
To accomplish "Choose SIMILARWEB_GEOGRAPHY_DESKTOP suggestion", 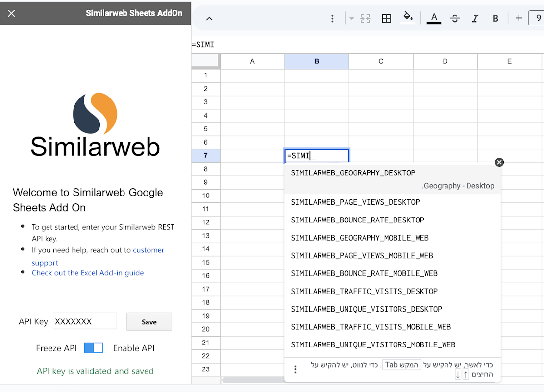I will click(393, 179).
